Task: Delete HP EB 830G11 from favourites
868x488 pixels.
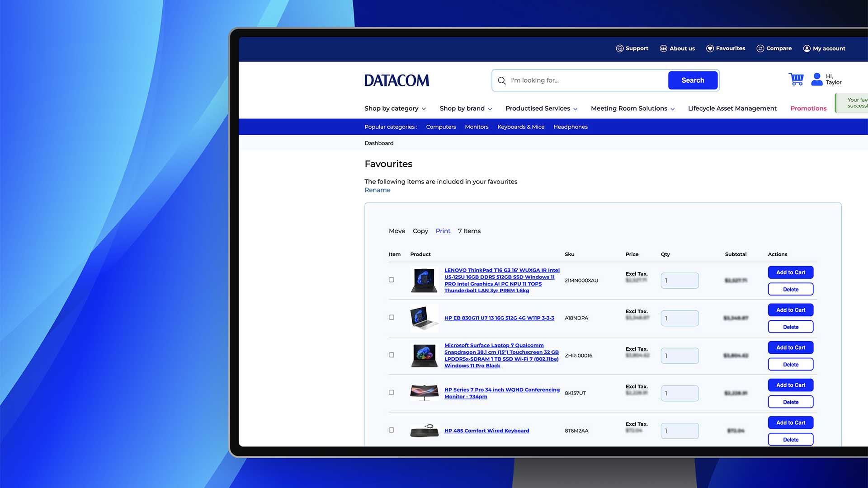Action: point(791,327)
